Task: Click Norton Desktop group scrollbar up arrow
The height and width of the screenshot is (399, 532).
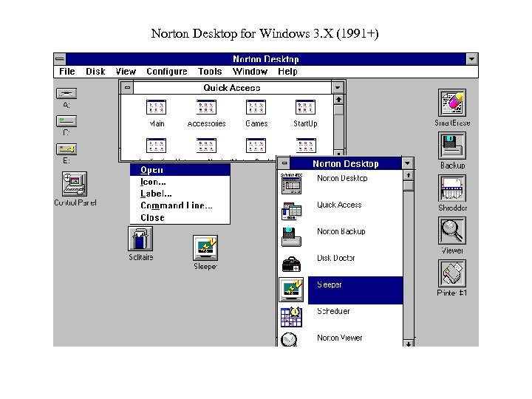Action: click(408, 175)
